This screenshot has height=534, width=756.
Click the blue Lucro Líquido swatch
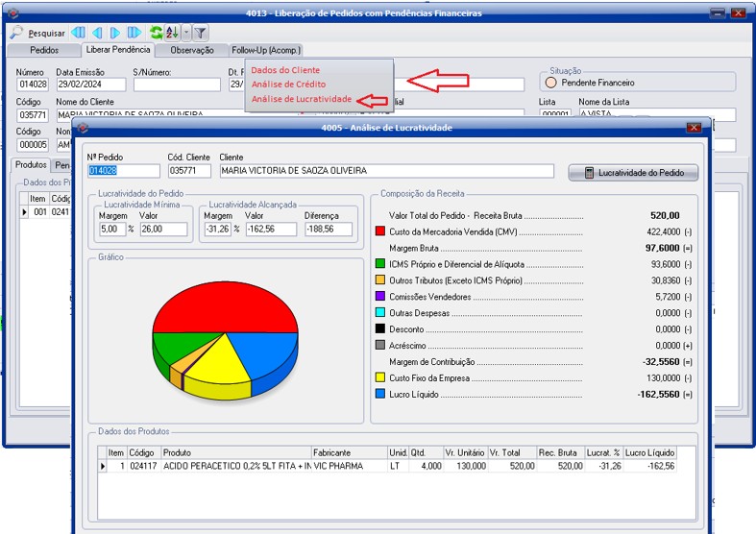pos(380,394)
